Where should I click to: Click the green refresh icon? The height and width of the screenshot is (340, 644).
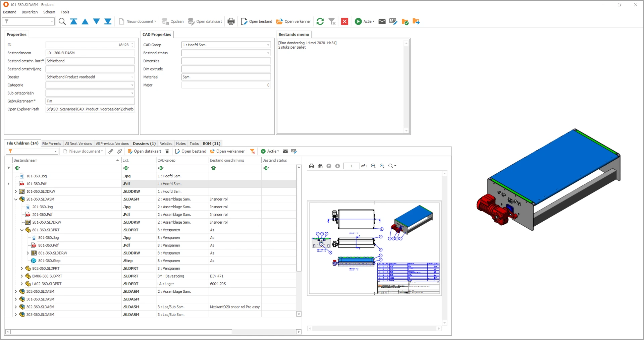click(320, 21)
